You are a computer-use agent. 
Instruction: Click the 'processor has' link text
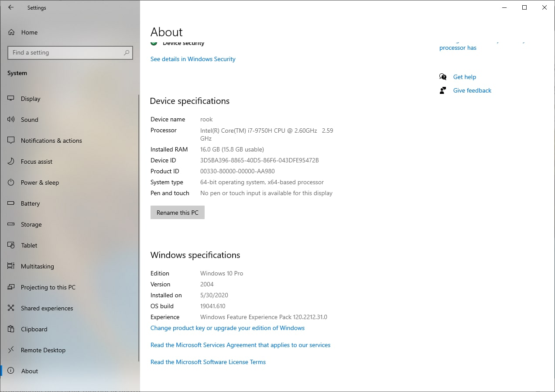coord(458,48)
